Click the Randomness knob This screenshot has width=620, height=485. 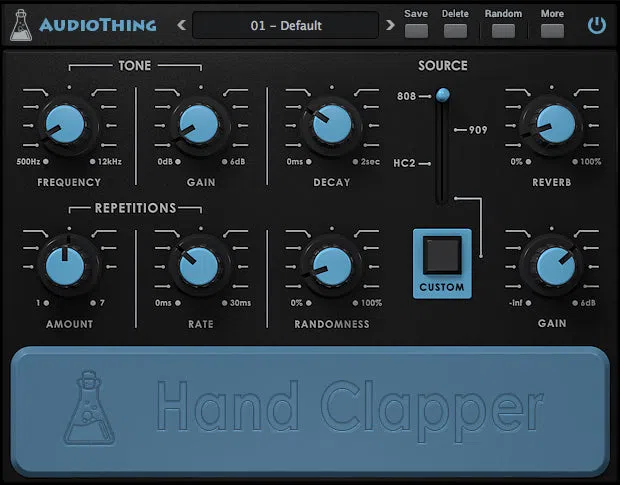[332, 266]
